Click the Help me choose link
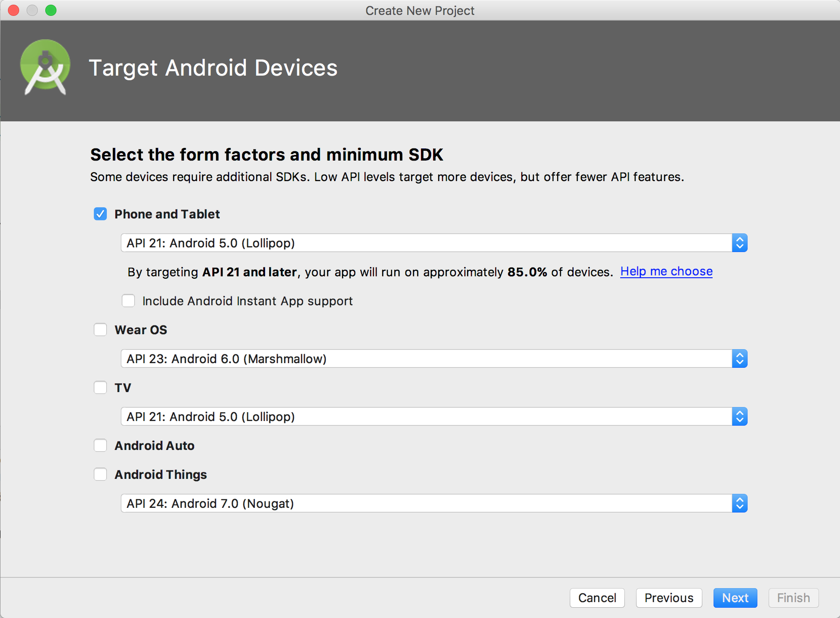840x618 pixels. (666, 272)
